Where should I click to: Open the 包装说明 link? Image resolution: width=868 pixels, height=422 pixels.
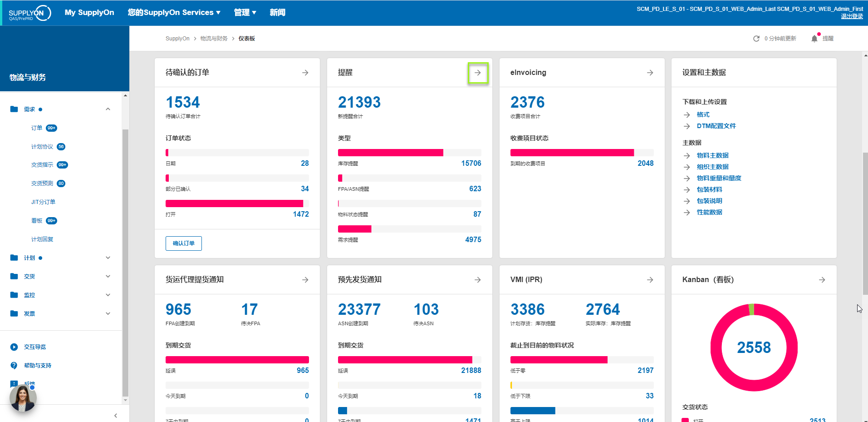(710, 201)
